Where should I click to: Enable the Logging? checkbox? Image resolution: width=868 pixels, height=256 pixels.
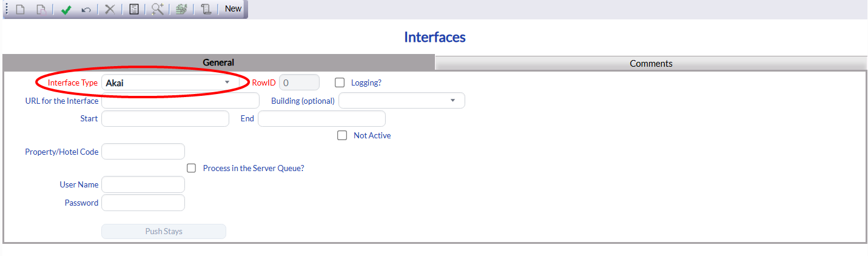[340, 83]
